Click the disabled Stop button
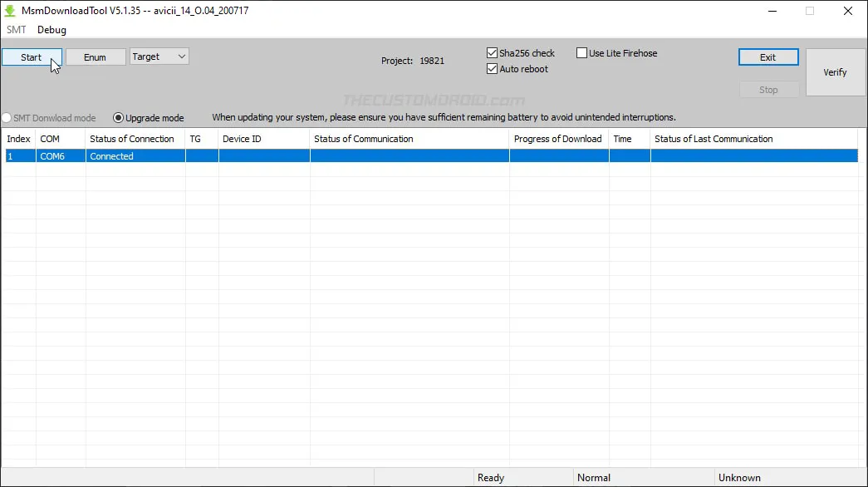The image size is (868, 487). (x=767, y=89)
